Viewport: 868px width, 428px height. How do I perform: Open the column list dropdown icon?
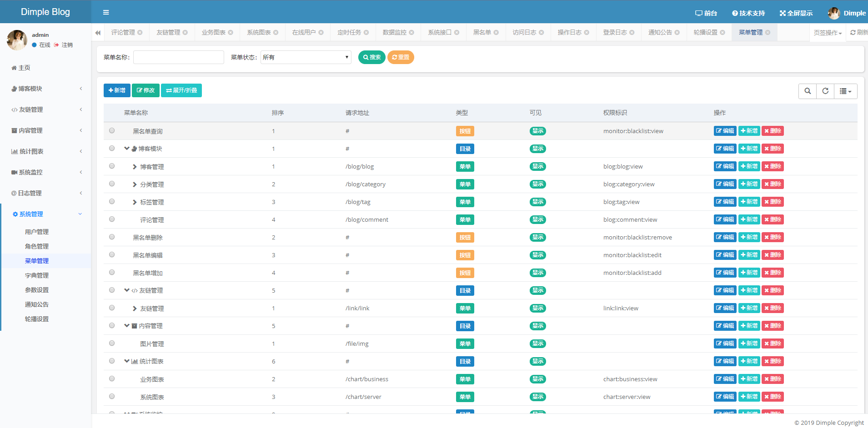846,91
